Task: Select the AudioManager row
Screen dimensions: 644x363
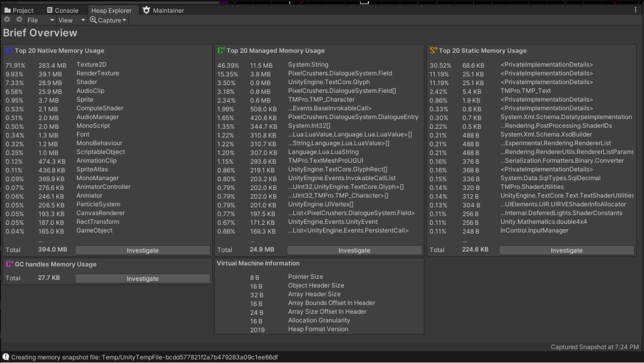Action: [x=108, y=117]
